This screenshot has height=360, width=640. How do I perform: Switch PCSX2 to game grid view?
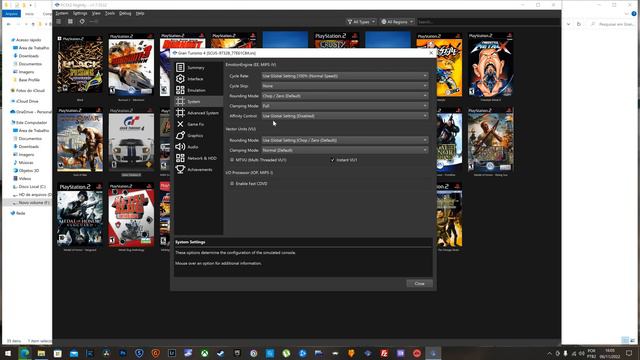tap(70, 21)
